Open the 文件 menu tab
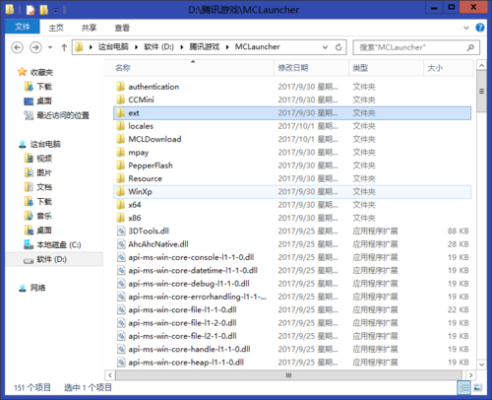 pos(22,27)
